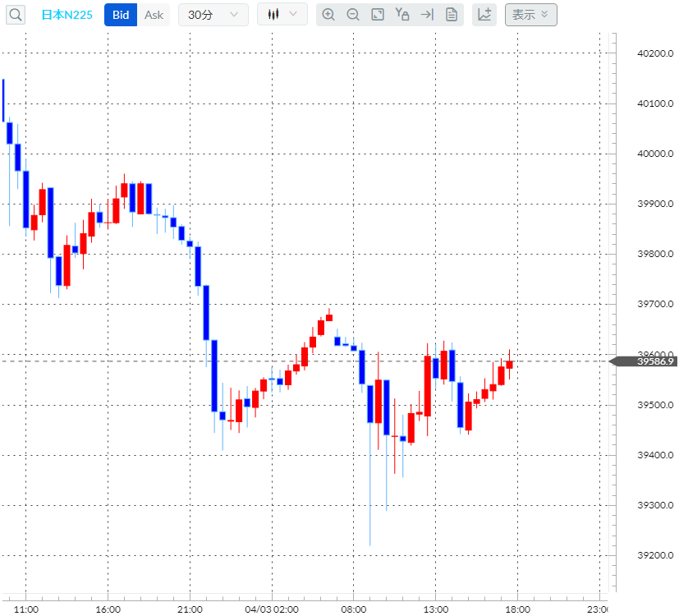
Task: Select the 39700.0 price axis label
Action: (x=655, y=304)
